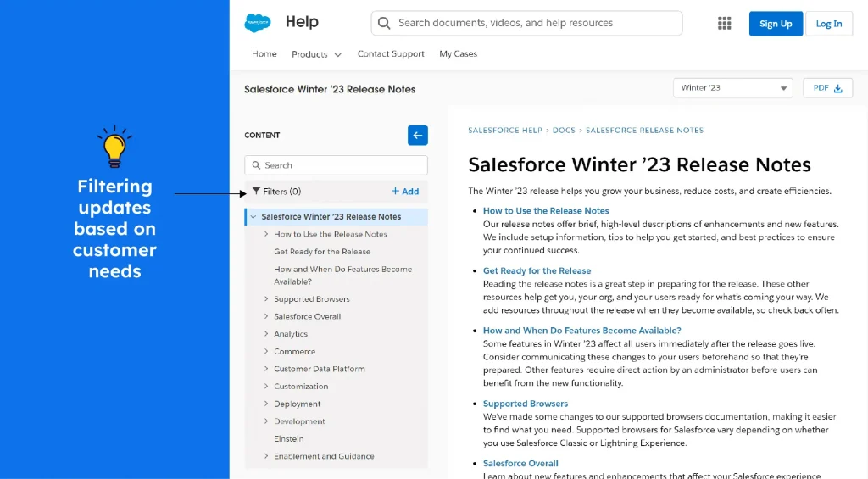Click SALESFORCE RELEASE NOTES breadcrumb
The height and width of the screenshot is (479, 868).
pyautogui.click(x=644, y=130)
